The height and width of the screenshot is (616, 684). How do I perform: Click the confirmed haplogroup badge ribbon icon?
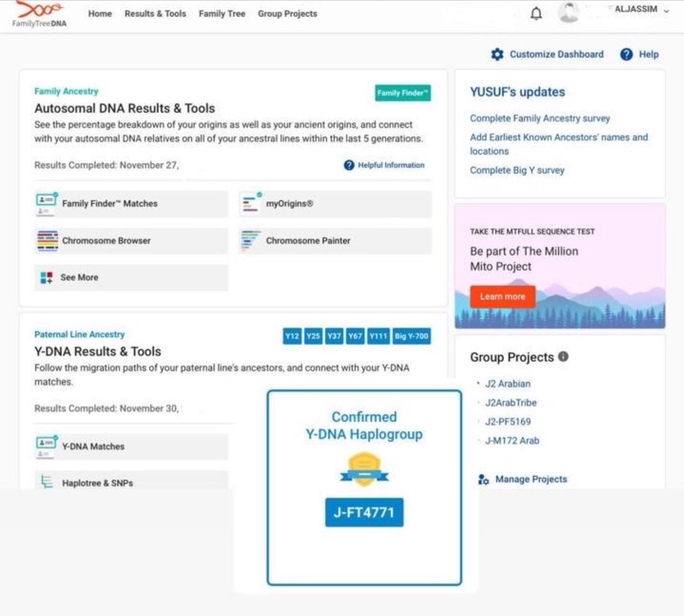tap(364, 470)
